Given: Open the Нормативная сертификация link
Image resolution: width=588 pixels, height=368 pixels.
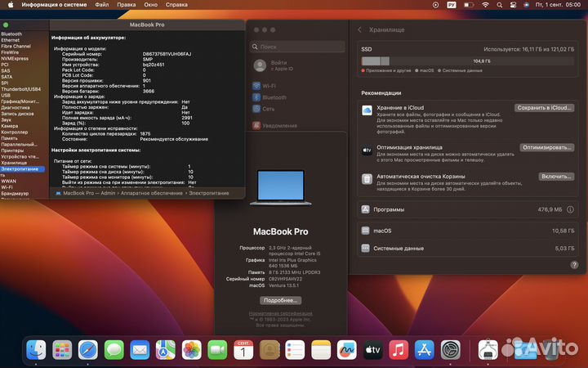Looking at the screenshot, I should 280,313.
